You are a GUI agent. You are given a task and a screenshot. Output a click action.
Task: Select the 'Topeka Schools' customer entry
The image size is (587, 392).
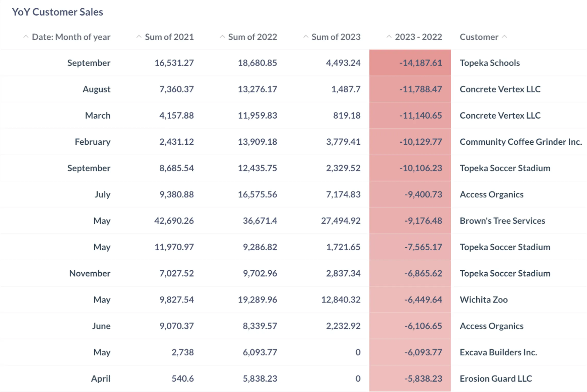[x=489, y=63]
